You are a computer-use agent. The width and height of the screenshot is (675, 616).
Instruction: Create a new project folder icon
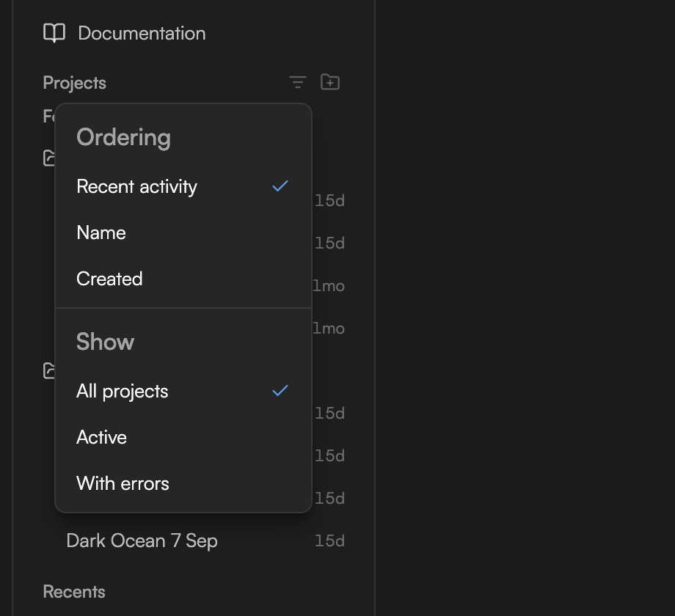tap(330, 82)
